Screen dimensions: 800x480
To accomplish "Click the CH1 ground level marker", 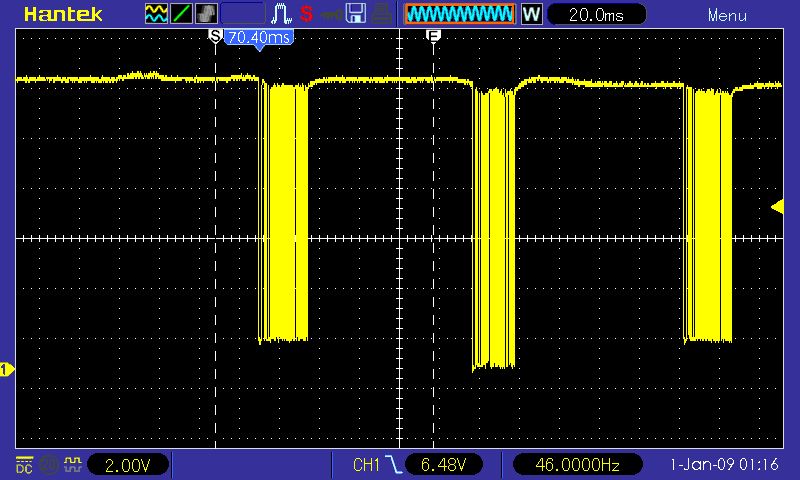I will click(x=7, y=369).
